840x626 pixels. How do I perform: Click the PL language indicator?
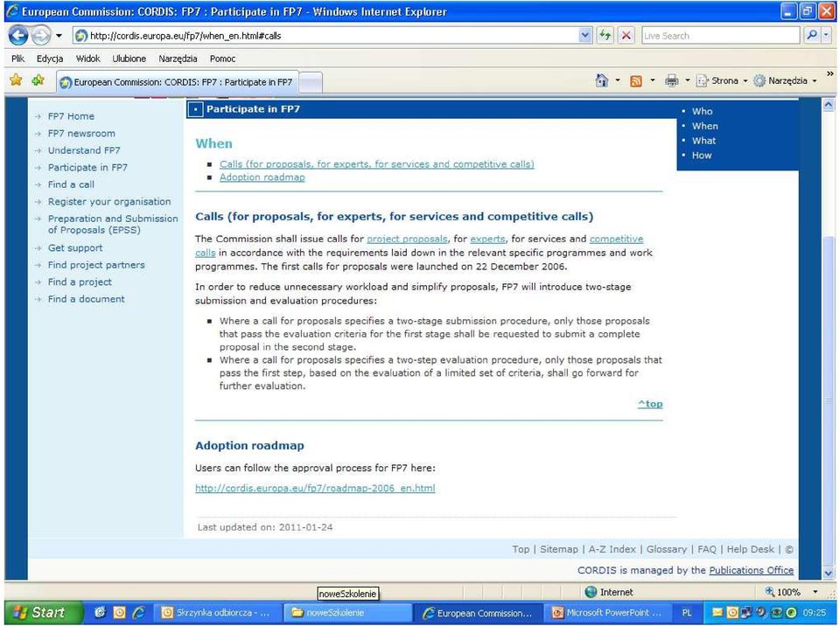687,613
